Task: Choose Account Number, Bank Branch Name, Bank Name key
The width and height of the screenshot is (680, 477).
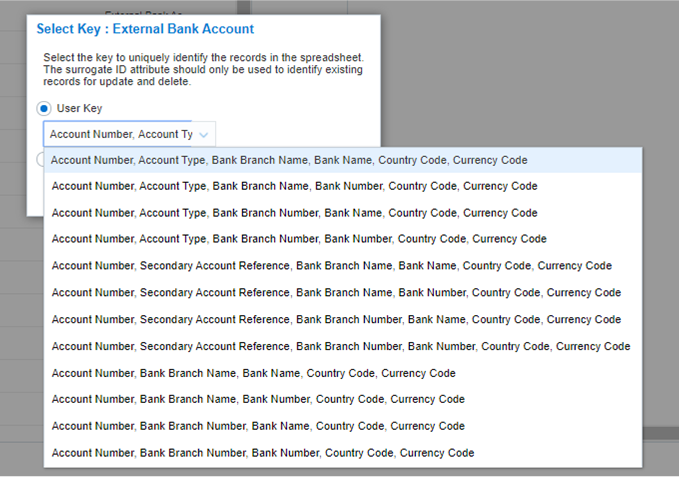Action: click(253, 373)
